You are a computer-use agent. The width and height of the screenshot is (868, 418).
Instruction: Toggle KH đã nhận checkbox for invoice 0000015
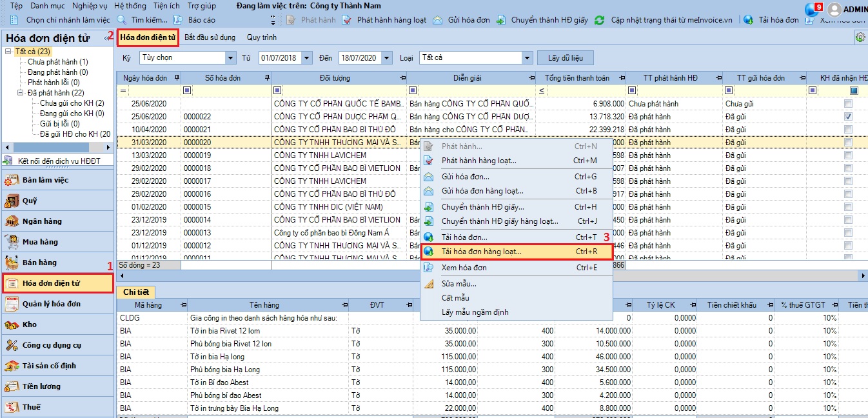coord(848,207)
